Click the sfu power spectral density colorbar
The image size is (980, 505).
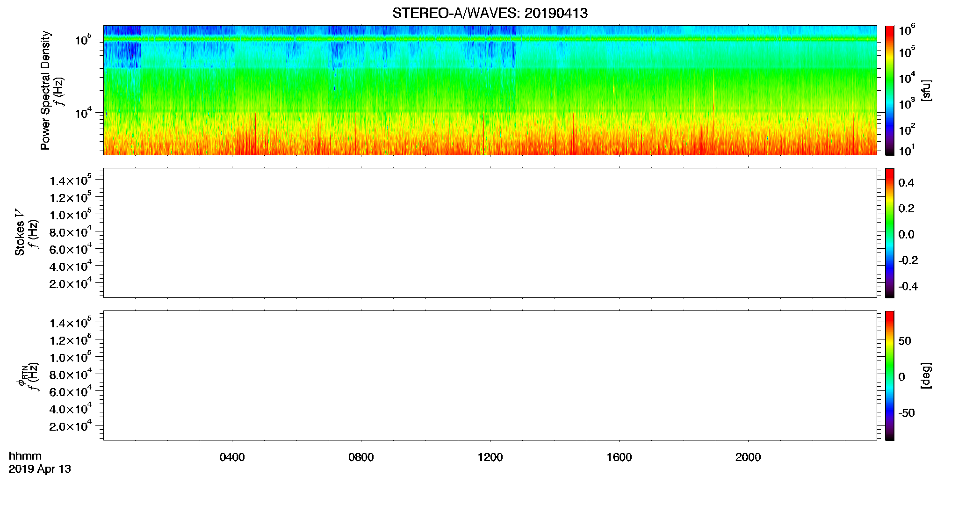tap(889, 90)
